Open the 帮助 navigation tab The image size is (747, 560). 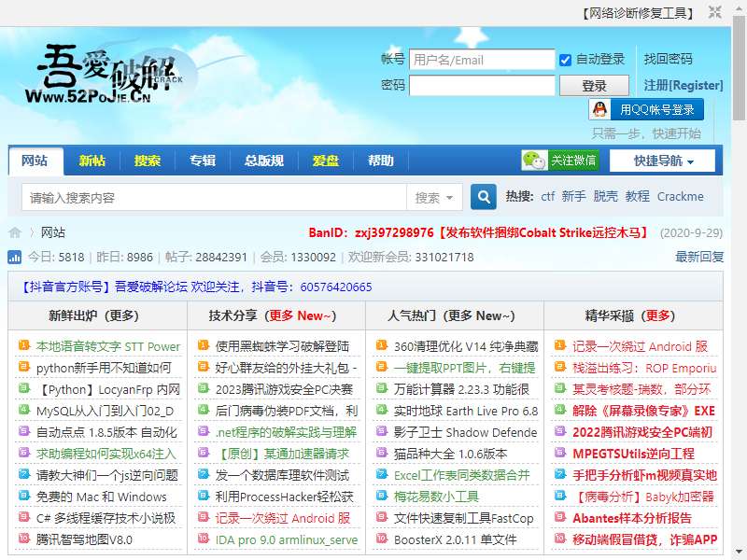point(381,161)
